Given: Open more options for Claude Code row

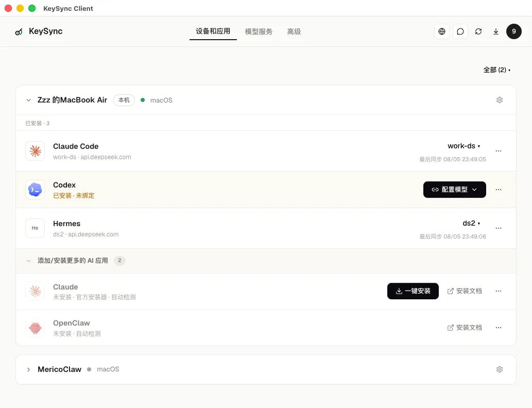Looking at the screenshot, I should point(499,151).
